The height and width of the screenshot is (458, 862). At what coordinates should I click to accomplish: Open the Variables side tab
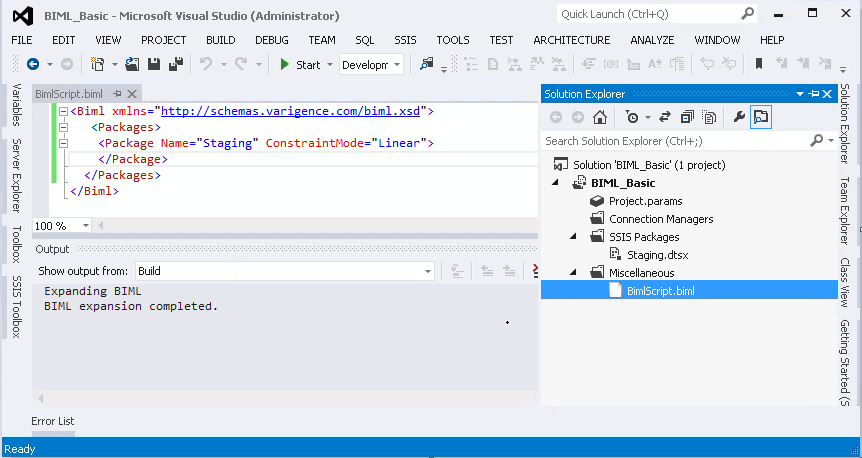point(17,104)
